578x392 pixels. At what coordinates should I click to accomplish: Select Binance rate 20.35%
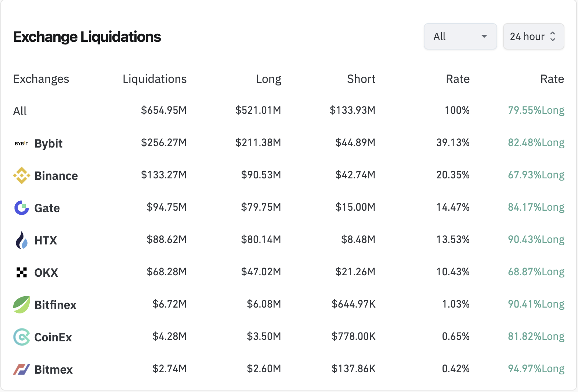453,175
